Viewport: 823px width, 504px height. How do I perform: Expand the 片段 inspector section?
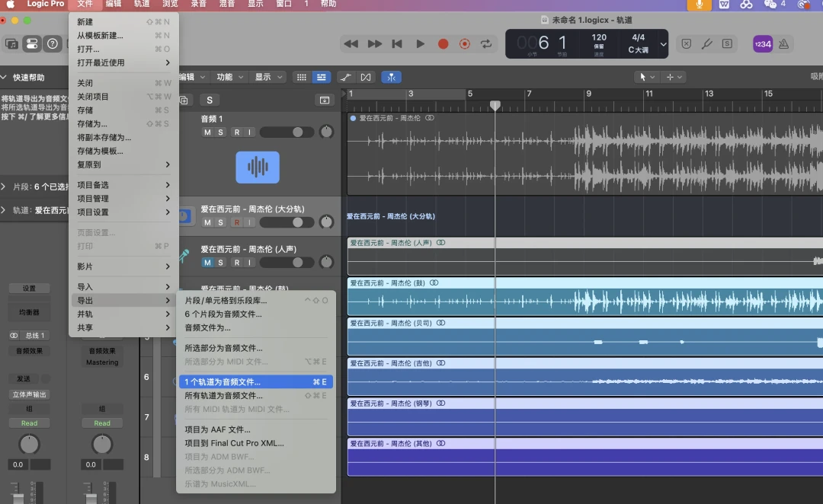(x=4, y=187)
